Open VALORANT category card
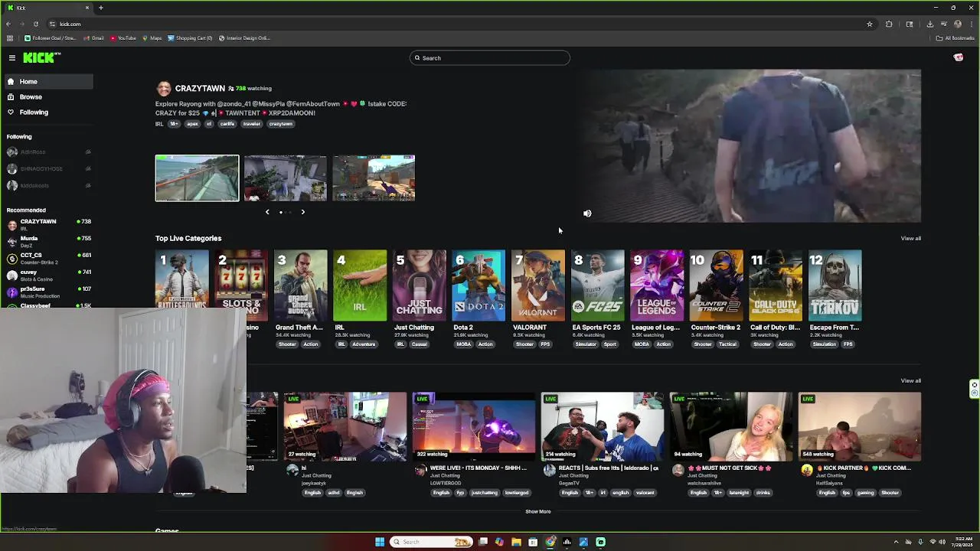 [538, 285]
